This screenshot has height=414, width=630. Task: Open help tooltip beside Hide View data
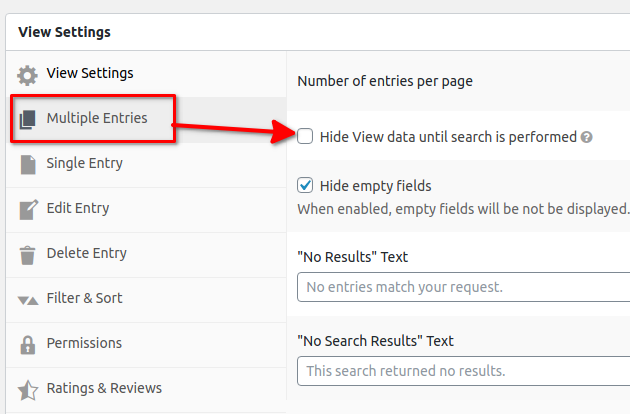pos(587,137)
